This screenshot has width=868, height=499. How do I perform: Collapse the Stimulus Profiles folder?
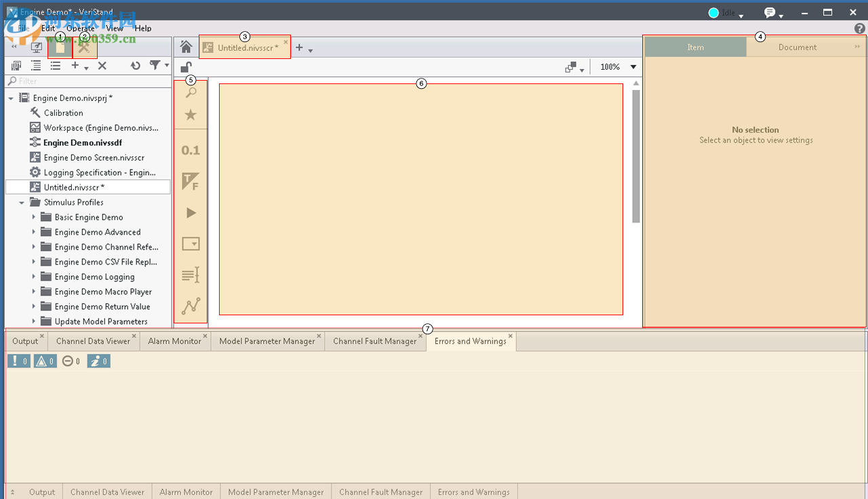[x=22, y=202]
